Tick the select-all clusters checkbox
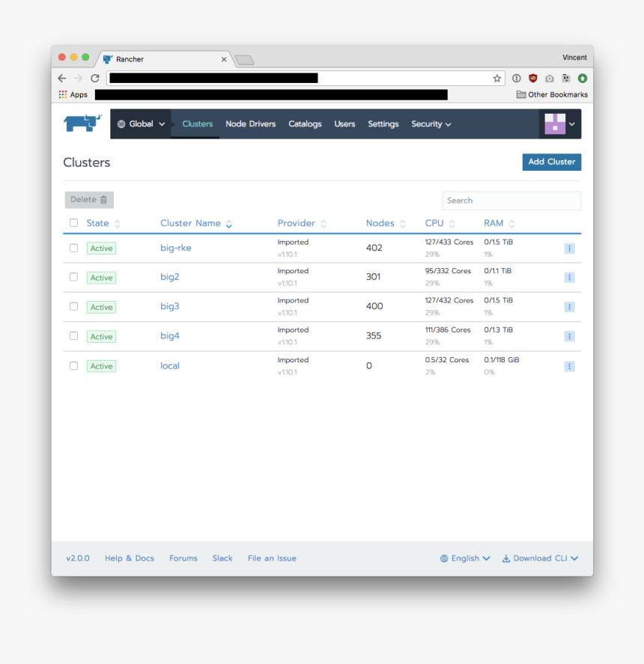644x664 pixels. (73, 223)
